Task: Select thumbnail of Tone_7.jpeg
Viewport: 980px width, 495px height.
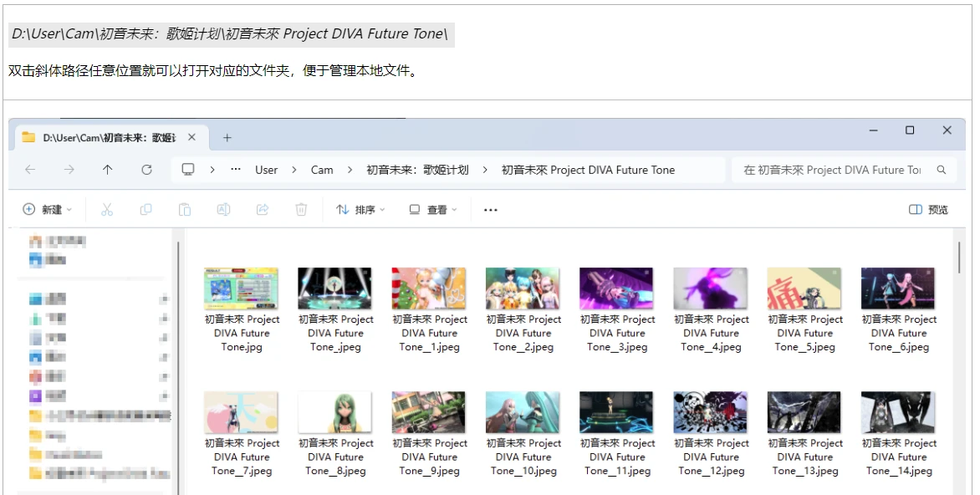Action: point(242,412)
